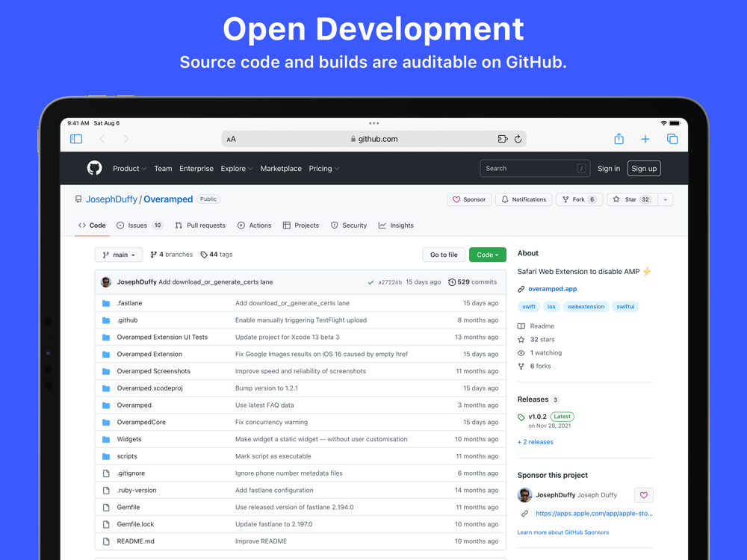Focus the GitHub Search field

[535, 169]
